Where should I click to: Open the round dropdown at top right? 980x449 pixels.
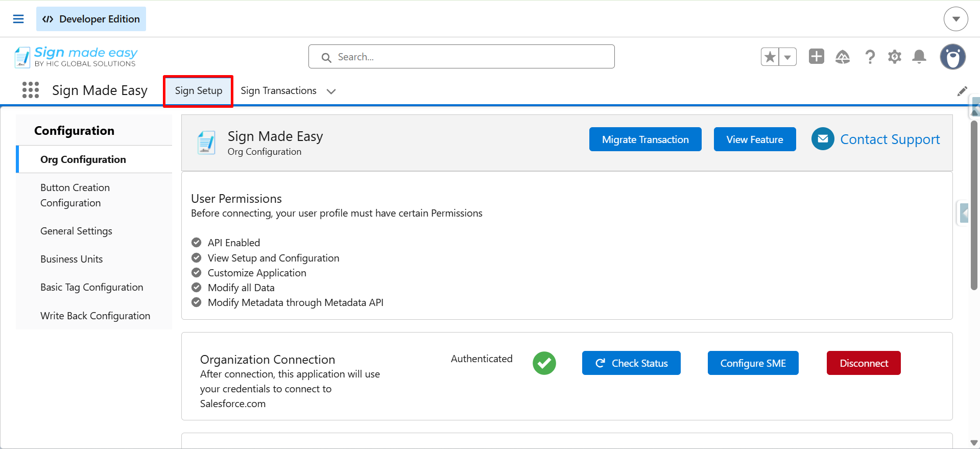(x=956, y=19)
